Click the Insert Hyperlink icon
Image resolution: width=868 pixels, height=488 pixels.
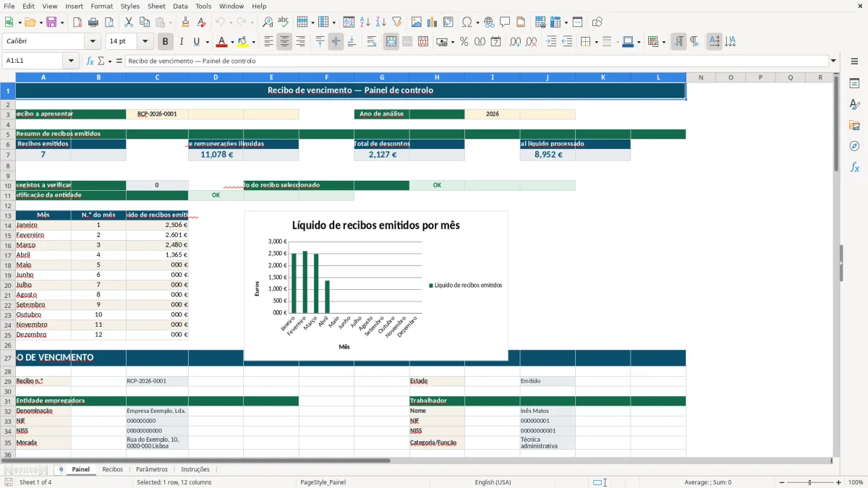(x=490, y=22)
